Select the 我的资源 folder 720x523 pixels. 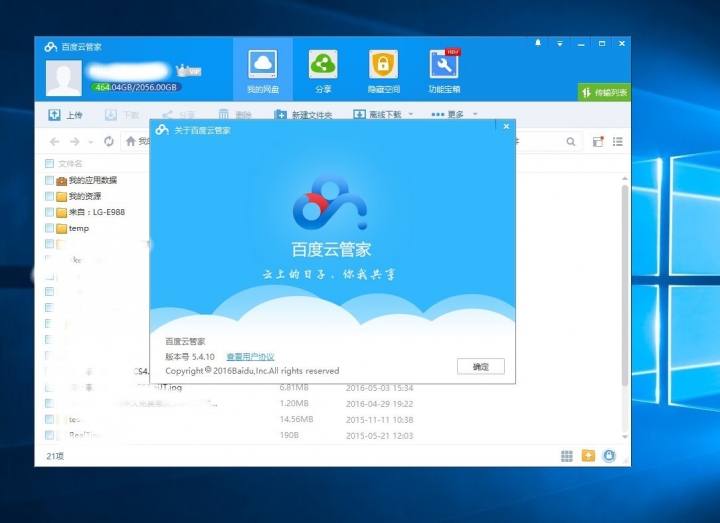pos(85,196)
